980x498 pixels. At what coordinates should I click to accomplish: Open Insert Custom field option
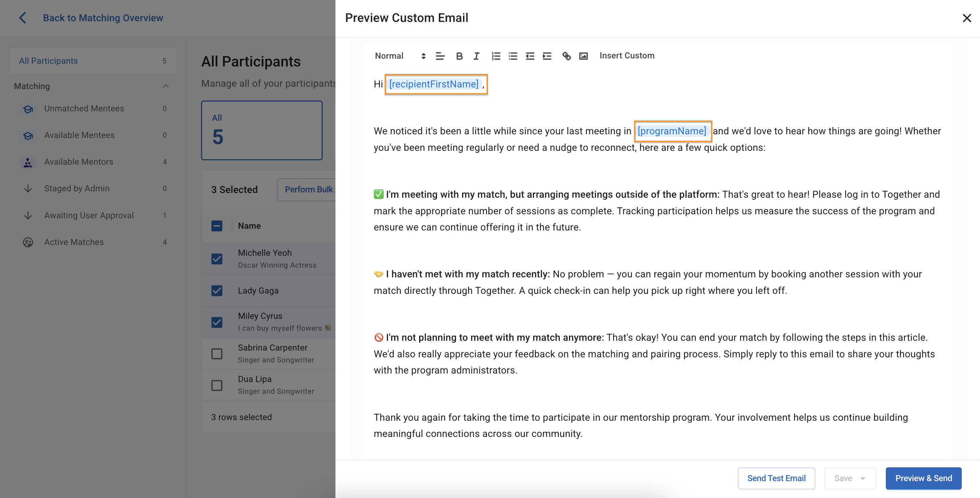click(627, 56)
